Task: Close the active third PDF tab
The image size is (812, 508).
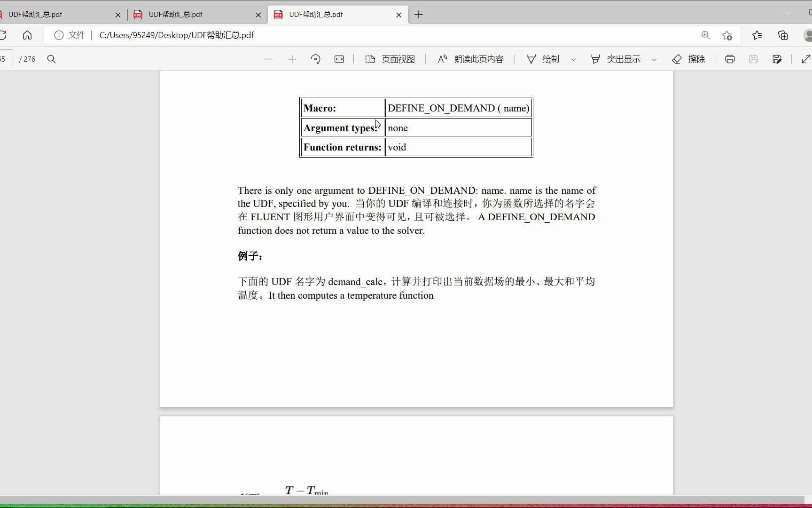Action: (x=399, y=15)
